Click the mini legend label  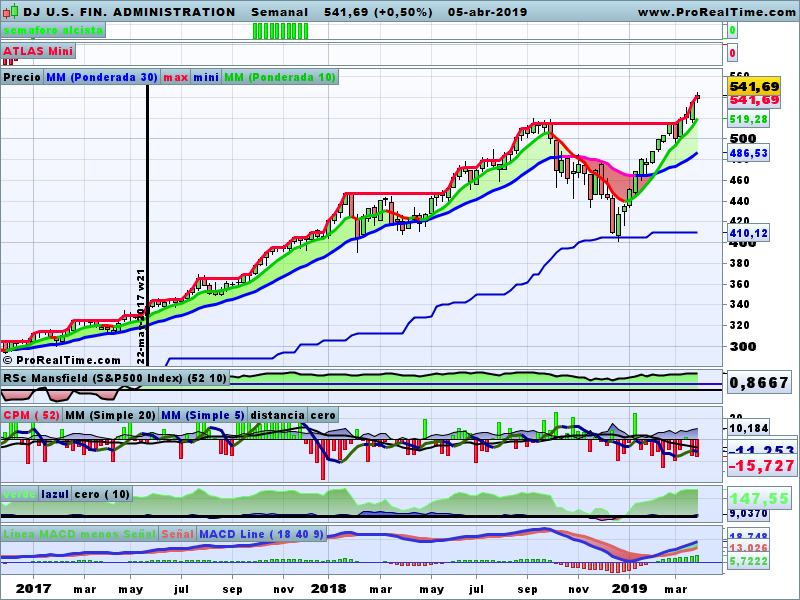pyautogui.click(x=206, y=77)
